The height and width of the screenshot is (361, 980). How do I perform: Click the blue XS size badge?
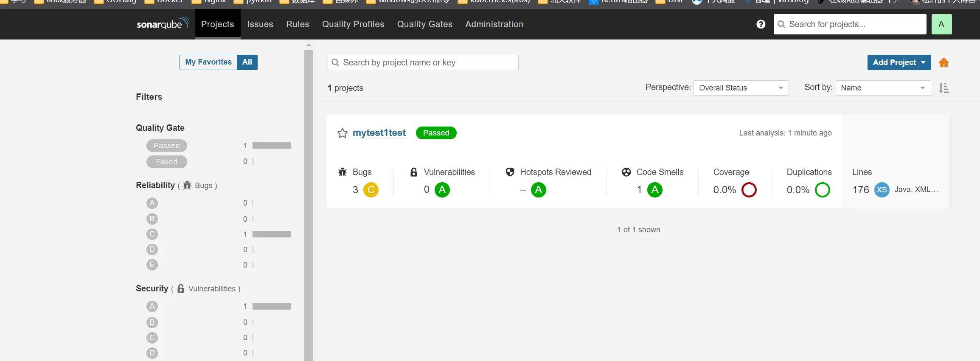tap(882, 190)
